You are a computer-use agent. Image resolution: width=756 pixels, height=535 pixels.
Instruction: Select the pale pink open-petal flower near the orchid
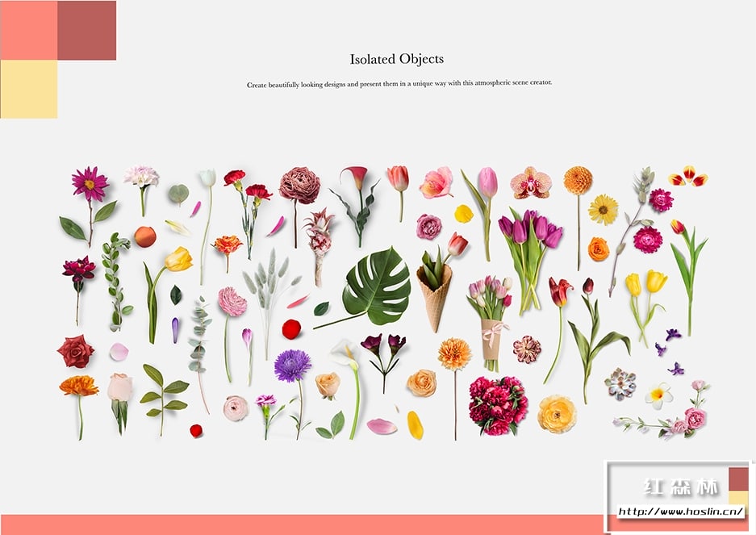pos(436,183)
